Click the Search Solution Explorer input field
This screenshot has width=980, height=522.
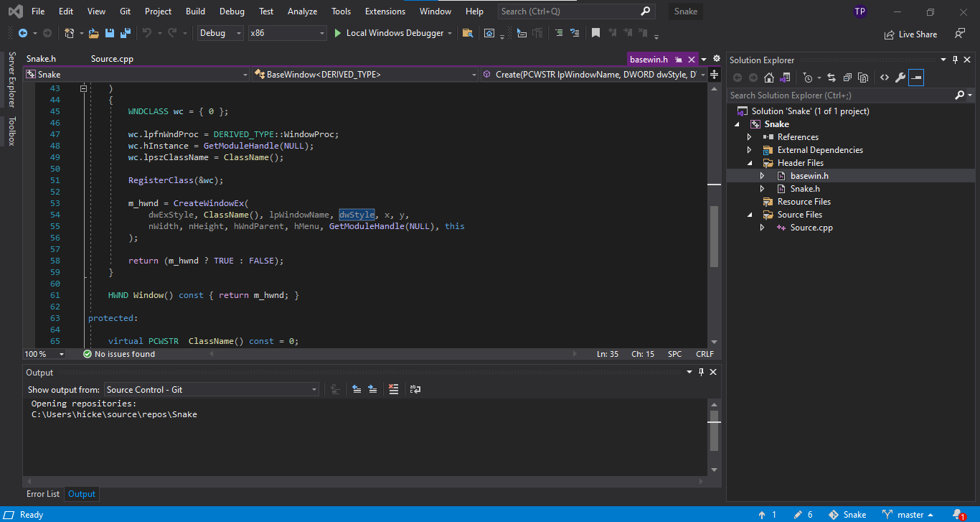click(839, 95)
